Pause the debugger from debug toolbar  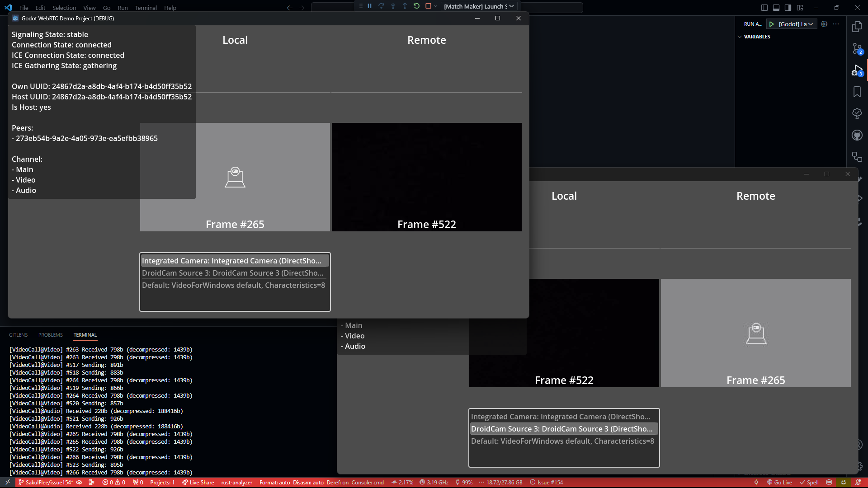[x=369, y=6]
